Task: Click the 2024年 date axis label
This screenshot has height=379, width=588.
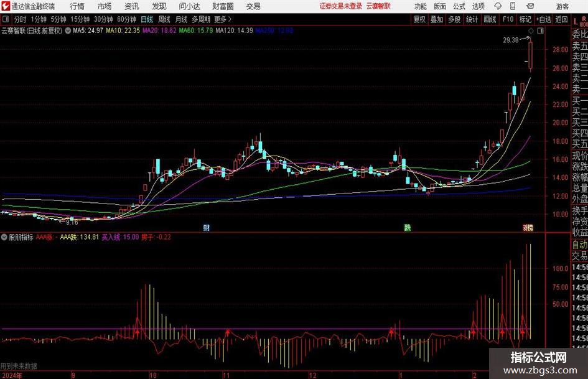Action: click(12, 375)
